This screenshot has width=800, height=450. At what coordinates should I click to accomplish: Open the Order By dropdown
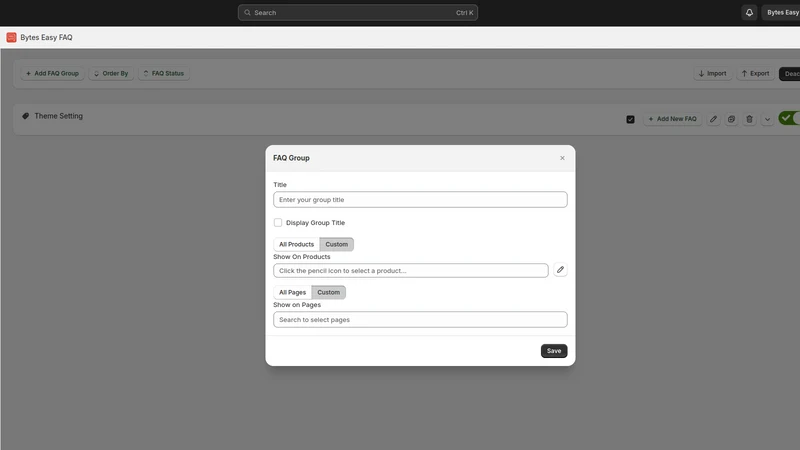(111, 73)
